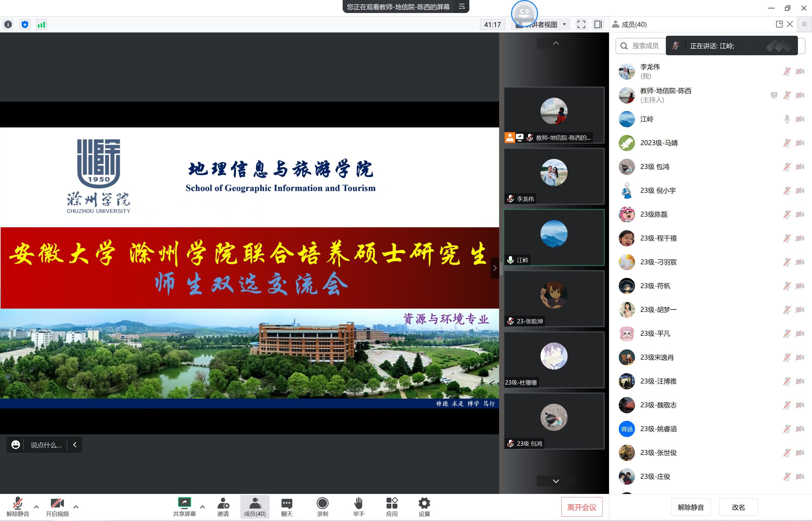The image size is (812, 521).
Task: Click the blue security shield icon
Action: point(25,24)
